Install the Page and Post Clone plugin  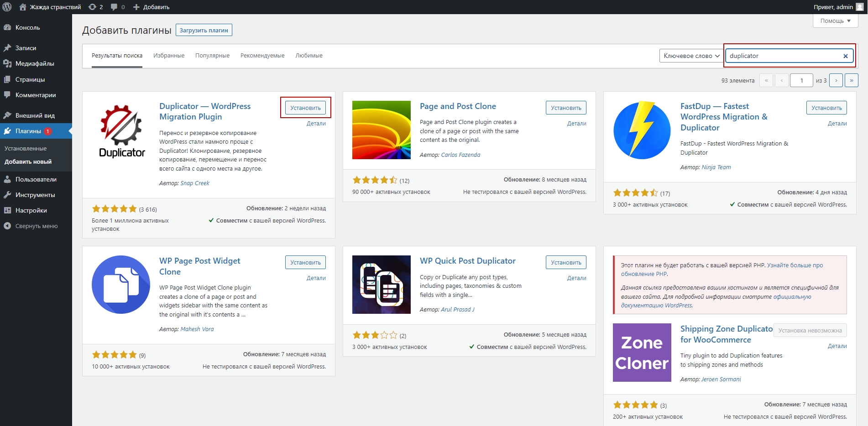tap(566, 108)
